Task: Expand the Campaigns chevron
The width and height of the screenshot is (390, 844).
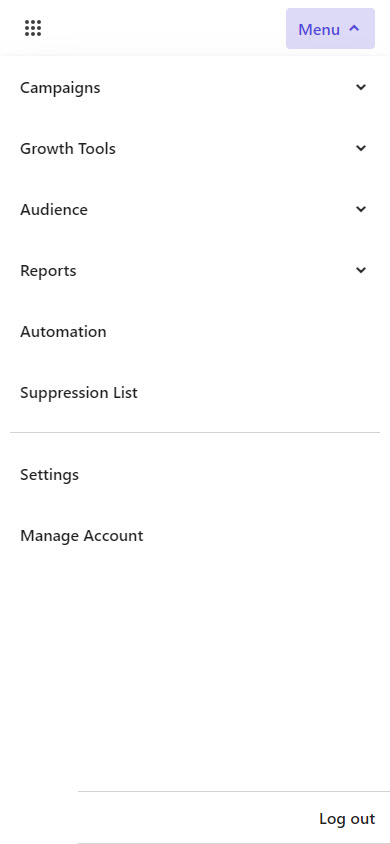Action: pos(361,87)
